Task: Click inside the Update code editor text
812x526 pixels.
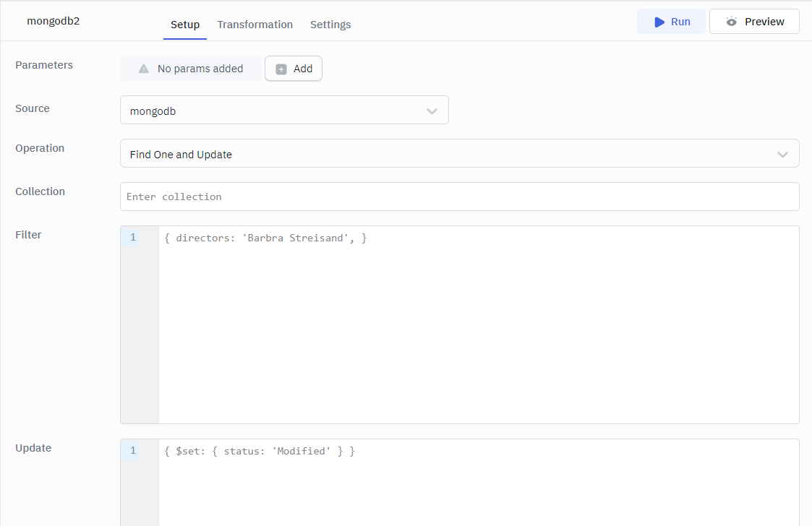Action: click(260, 451)
